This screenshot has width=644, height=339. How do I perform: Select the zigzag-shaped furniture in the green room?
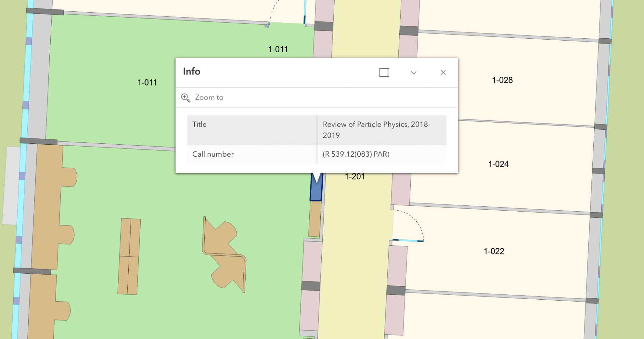(225, 255)
